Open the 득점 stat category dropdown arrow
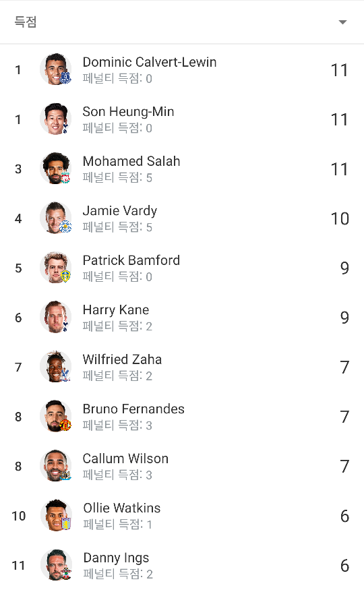 tap(342, 22)
